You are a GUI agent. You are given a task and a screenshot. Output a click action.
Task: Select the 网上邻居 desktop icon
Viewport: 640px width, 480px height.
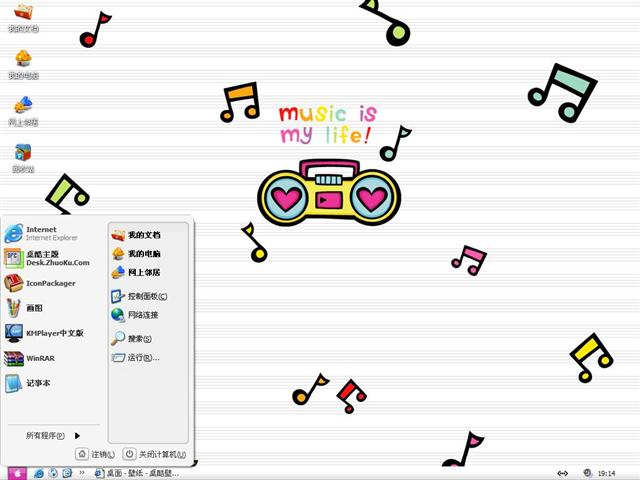23,110
